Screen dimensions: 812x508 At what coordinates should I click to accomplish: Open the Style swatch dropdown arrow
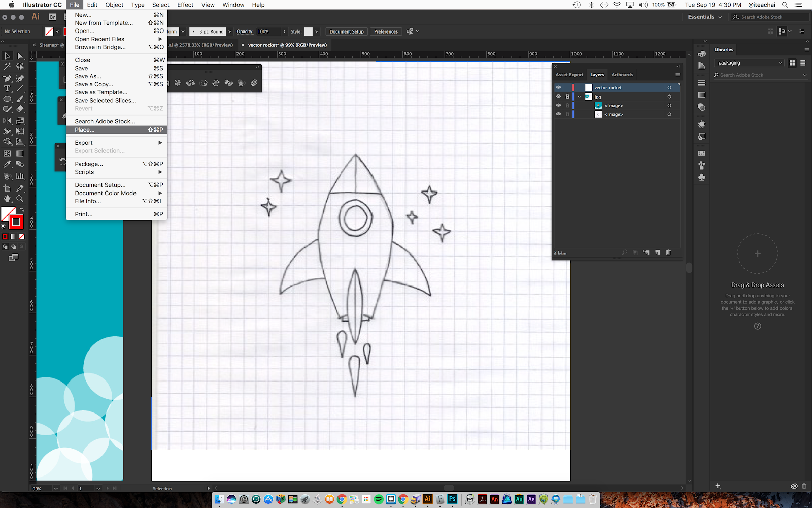click(317, 31)
